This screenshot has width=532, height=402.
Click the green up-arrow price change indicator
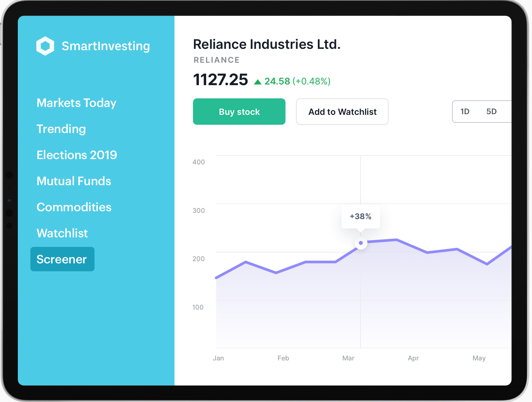258,82
